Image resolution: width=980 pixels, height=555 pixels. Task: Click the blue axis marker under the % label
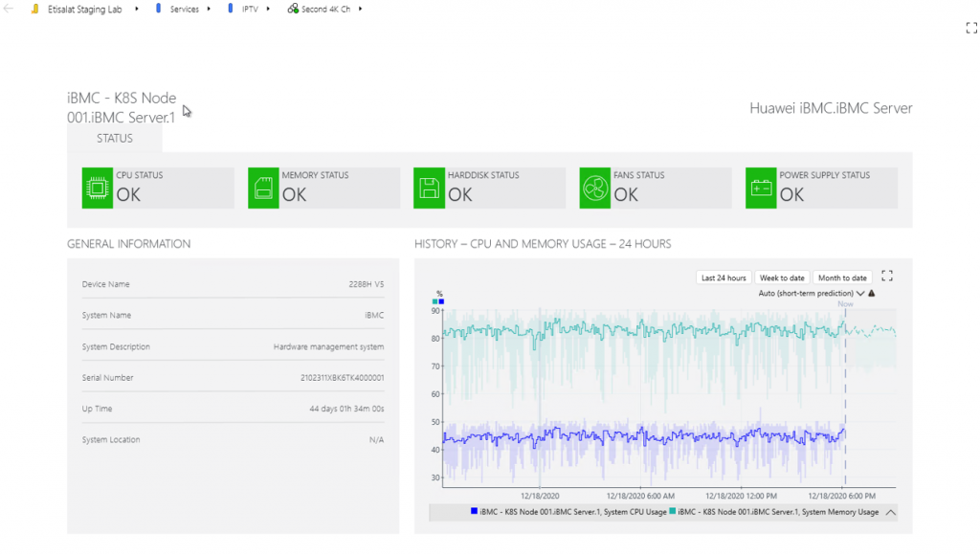pyautogui.click(x=441, y=301)
